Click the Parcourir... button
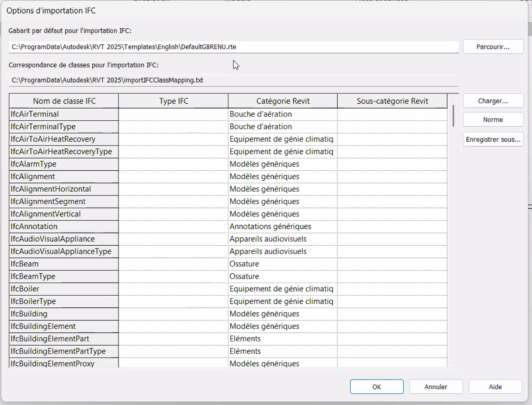532x405 pixels. [493, 46]
